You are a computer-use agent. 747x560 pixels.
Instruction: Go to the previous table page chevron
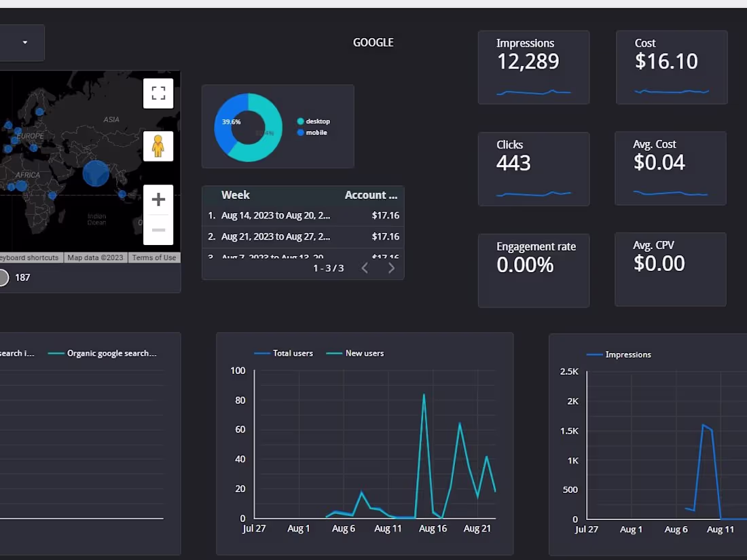365,268
